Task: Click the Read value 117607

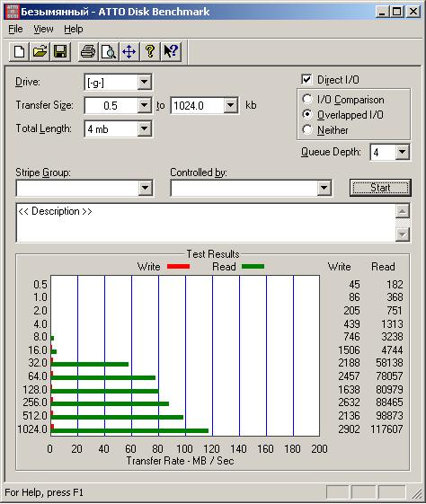Action: click(386, 429)
